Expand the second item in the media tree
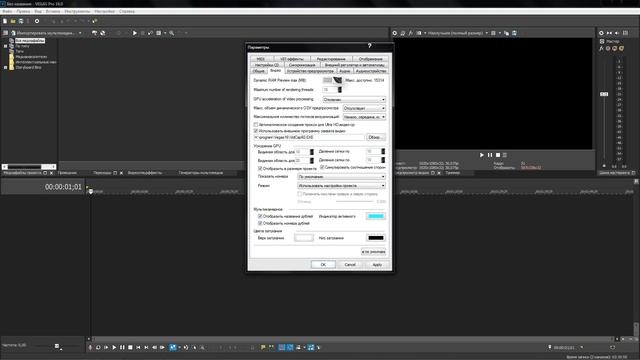This screenshot has width=640, height=360. 5,46
